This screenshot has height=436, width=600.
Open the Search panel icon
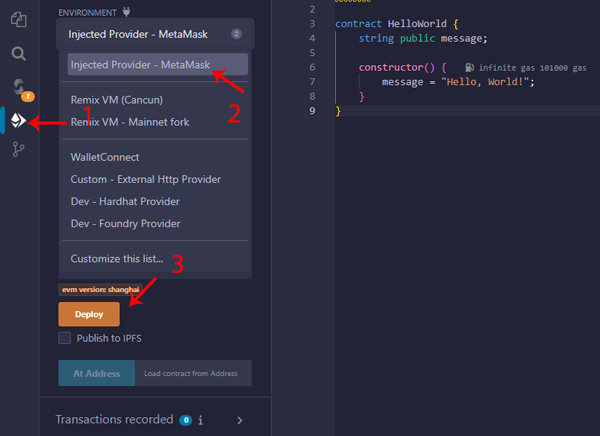(18, 53)
